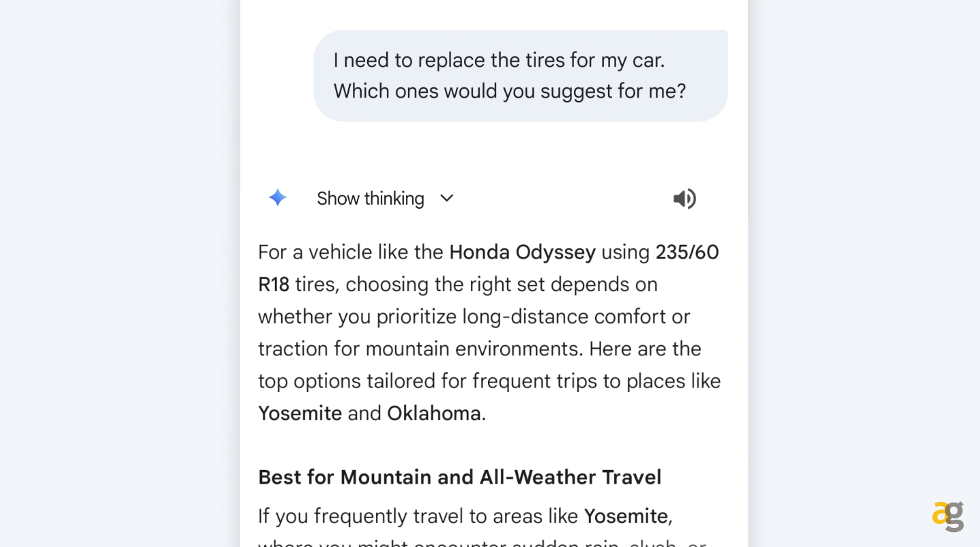
Task: Click "Yosemite" in the paragraph below the heading
Action: tap(626, 516)
